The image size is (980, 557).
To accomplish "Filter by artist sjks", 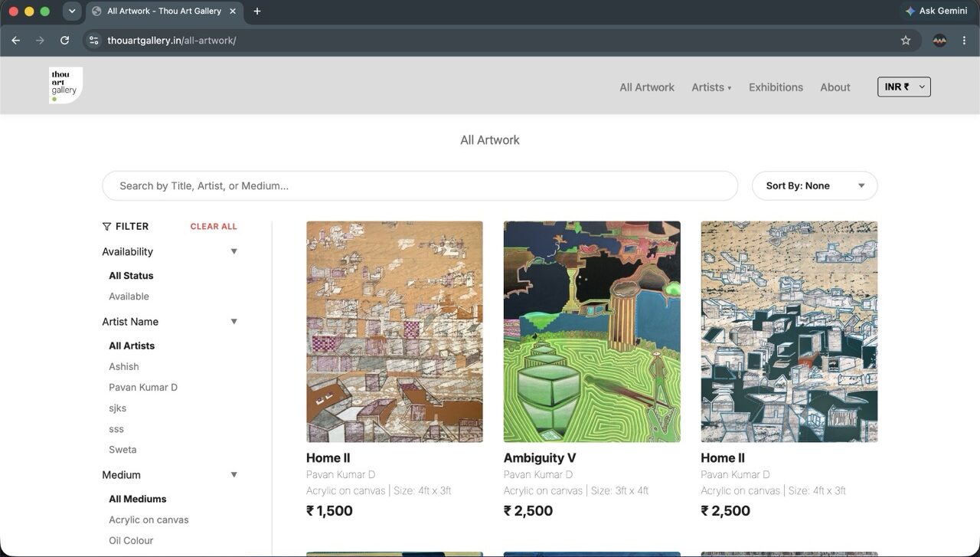I will 118,408.
